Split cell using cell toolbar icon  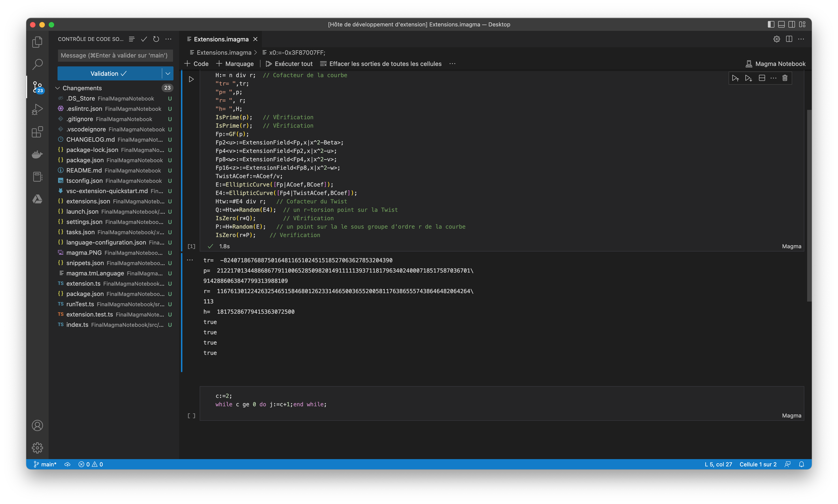coord(762,78)
